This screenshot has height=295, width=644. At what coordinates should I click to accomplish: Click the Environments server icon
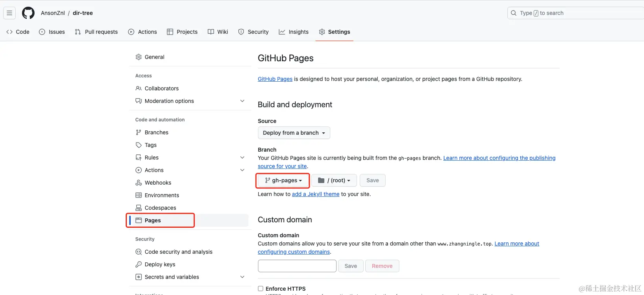(139, 195)
